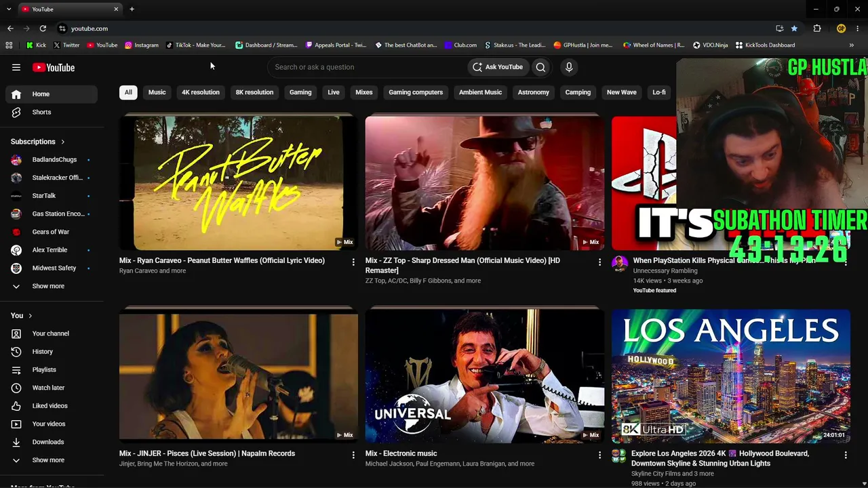Open the KickTools Dashboard bookmark
Viewport: 868px width, 488px height.
766,45
